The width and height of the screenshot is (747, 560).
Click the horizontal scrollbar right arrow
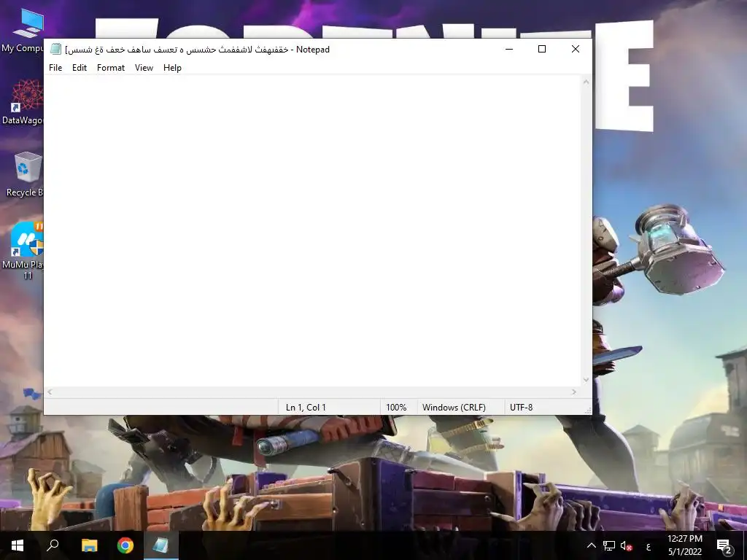(x=574, y=392)
